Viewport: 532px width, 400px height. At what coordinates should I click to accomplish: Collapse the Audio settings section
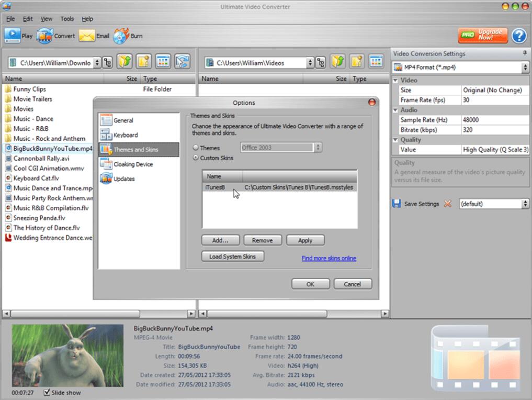click(x=395, y=110)
